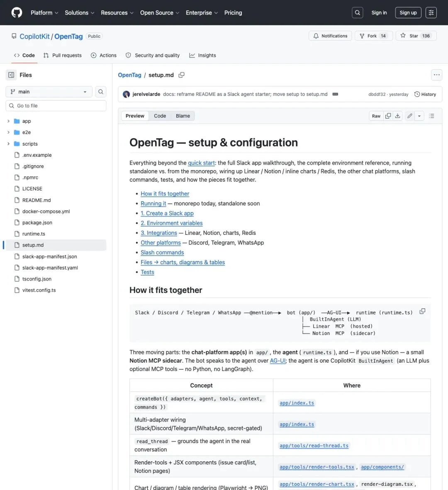This screenshot has height=490, width=448.
Task: Expand the scripts folder
Action: coord(8,144)
